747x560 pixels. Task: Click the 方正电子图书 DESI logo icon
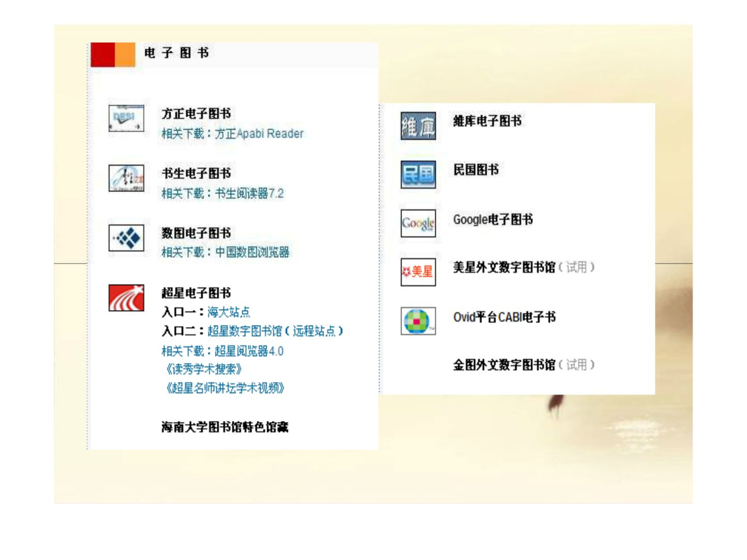(126, 118)
